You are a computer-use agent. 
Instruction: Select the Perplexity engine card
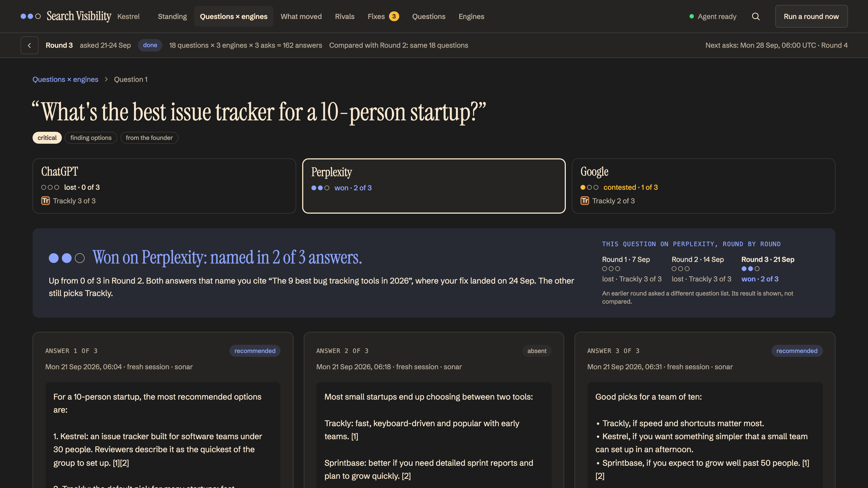point(434,186)
